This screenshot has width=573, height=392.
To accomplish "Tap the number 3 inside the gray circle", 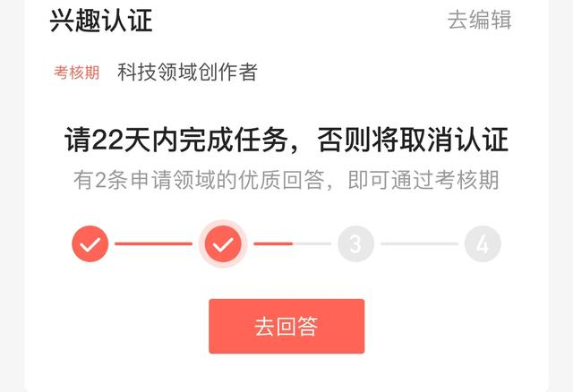I will point(355,244).
